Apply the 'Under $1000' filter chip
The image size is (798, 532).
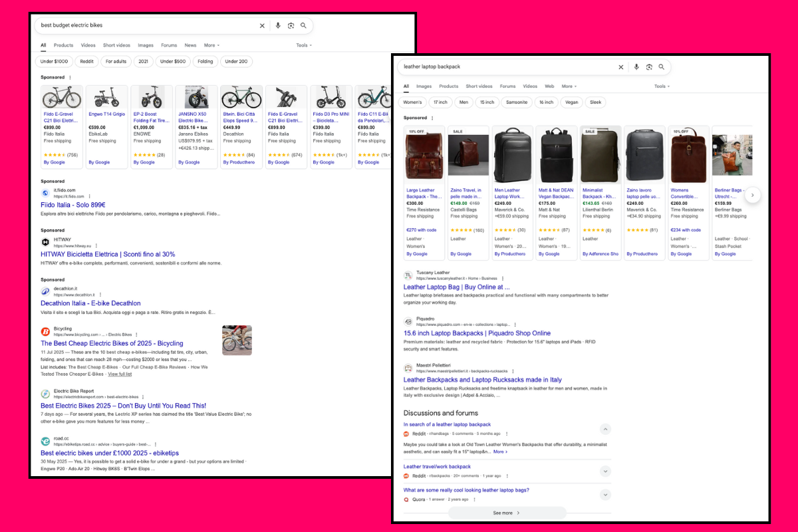54,61
